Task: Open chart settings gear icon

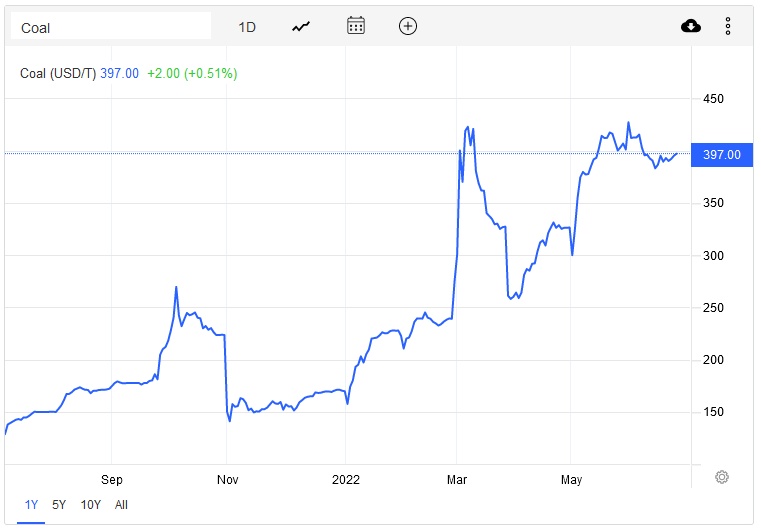Action: point(722,477)
